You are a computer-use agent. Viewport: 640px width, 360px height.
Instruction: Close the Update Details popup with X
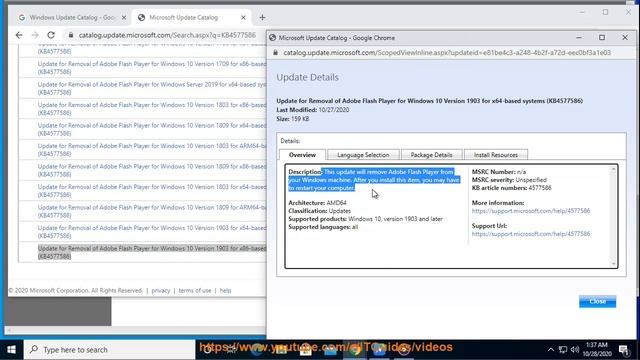(x=625, y=38)
